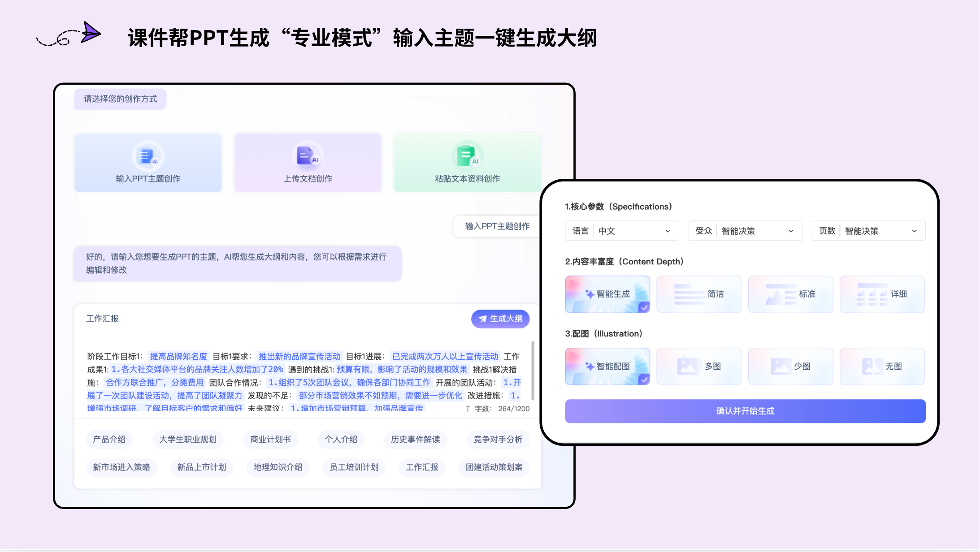
Task: Click the 标准 content depth layout icon
Action: click(780, 294)
